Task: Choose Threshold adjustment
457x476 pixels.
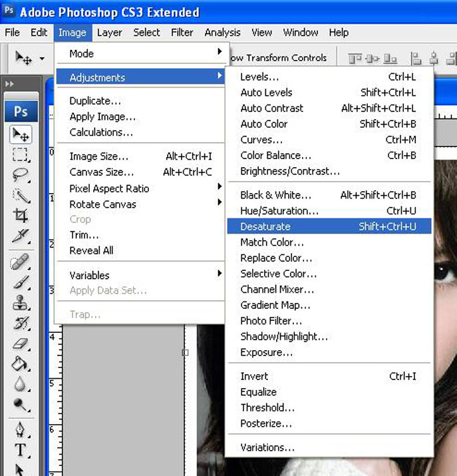Action: (329, 407)
